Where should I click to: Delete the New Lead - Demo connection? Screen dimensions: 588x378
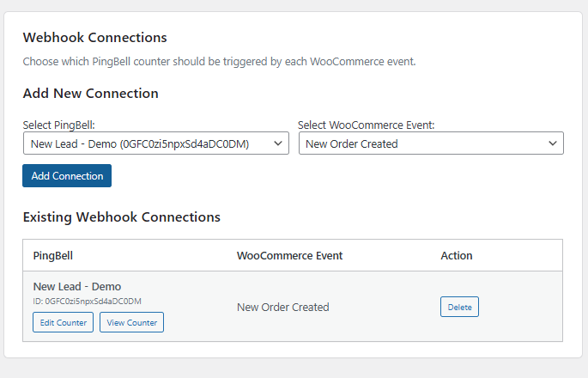[x=459, y=307]
